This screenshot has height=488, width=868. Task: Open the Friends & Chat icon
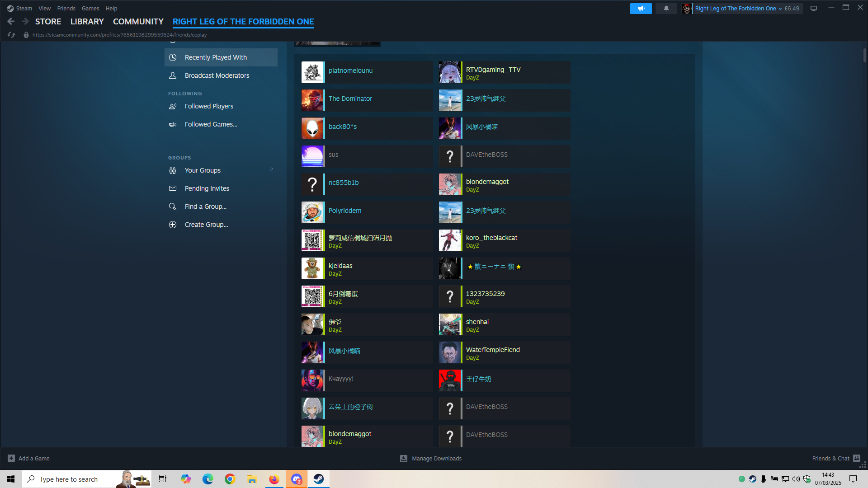[857, 458]
